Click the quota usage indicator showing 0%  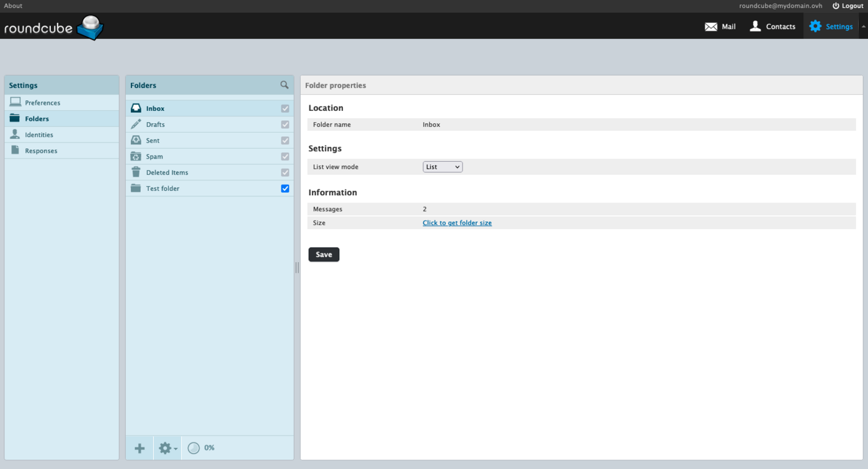[201, 448]
